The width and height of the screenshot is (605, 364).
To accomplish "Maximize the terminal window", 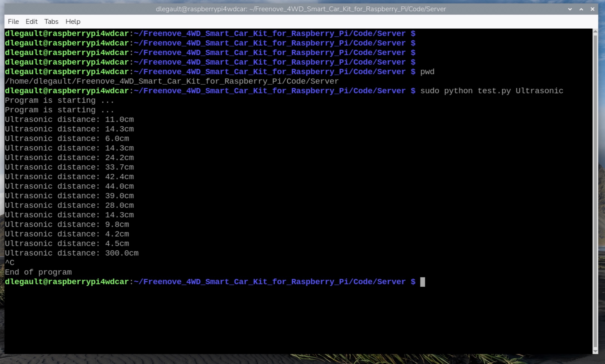I will coord(581,9).
